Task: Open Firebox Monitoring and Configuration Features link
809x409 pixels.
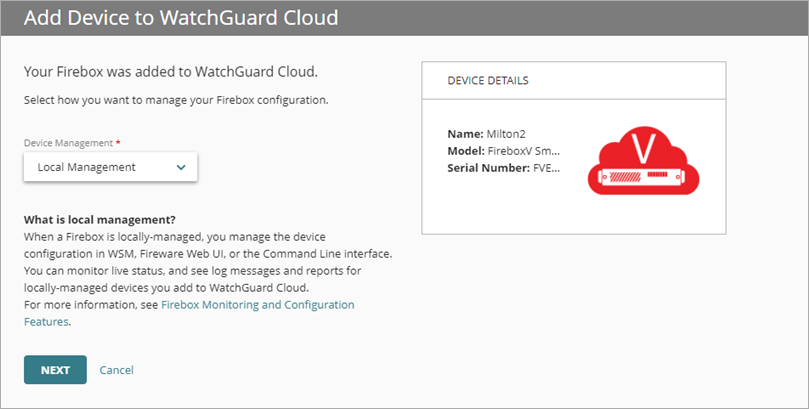Action: pyautogui.click(x=257, y=304)
